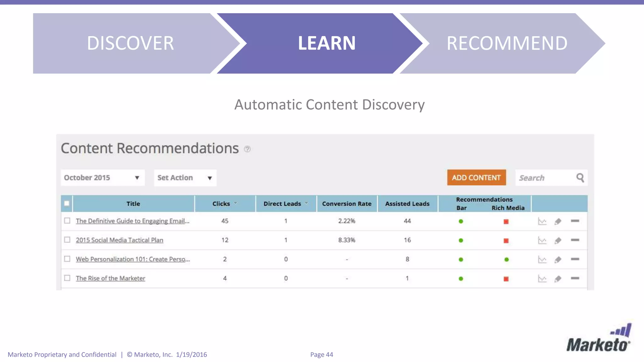Image resolution: width=644 pixels, height=362 pixels.
Task: Open The Rise of the Marketer link
Action: click(x=110, y=278)
